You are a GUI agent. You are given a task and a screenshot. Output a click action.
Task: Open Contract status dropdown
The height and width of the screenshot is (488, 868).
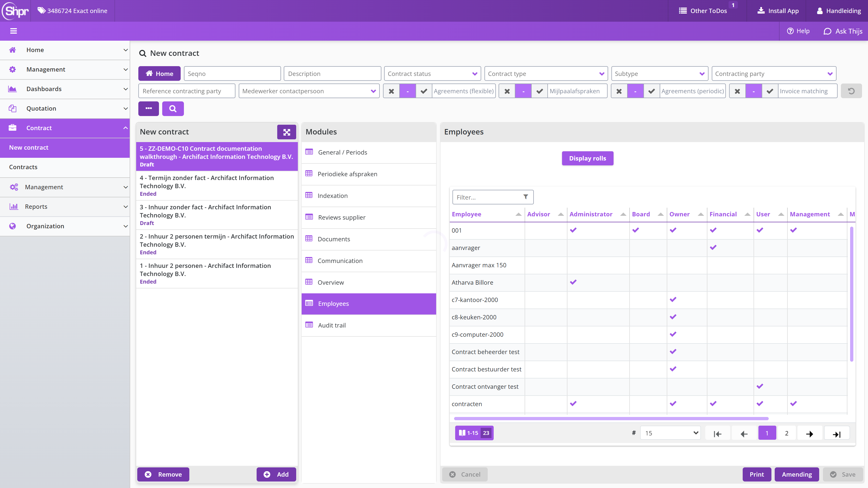[432, 73]
